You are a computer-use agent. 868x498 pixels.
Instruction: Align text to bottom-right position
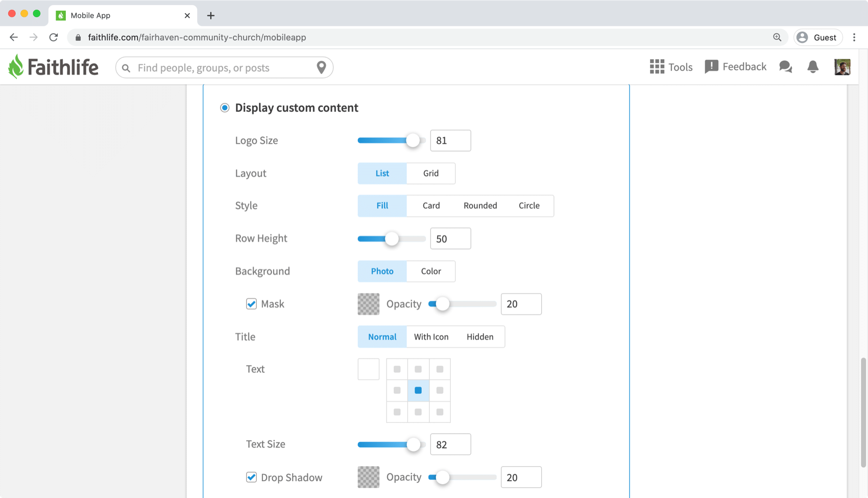pyautogui.click(x=440, y=412)
